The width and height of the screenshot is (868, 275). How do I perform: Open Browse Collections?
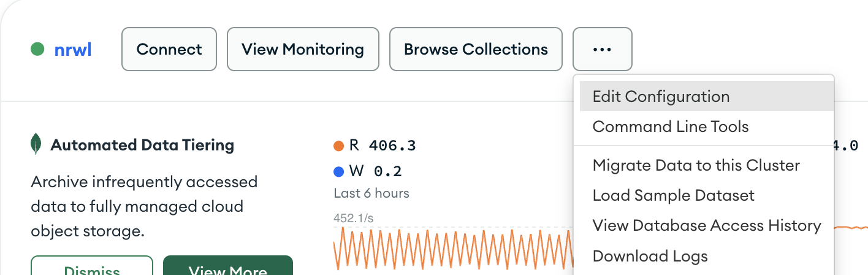(476, 49)
